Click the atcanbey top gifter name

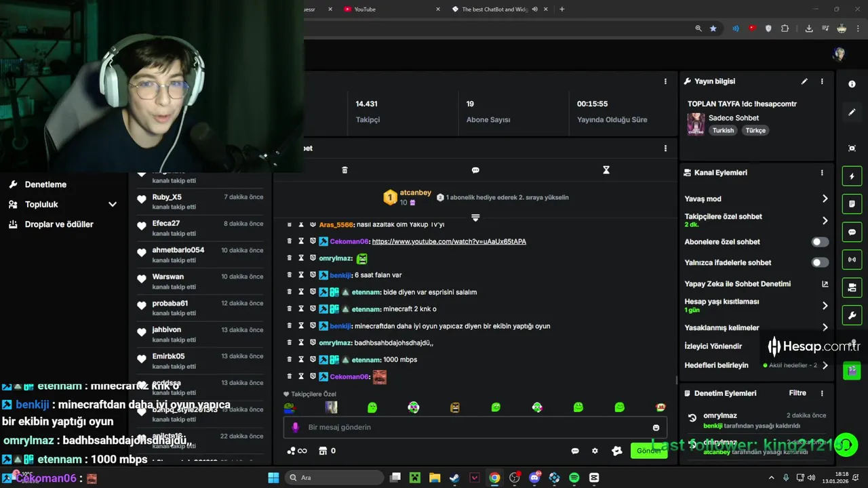pos(416,192)
